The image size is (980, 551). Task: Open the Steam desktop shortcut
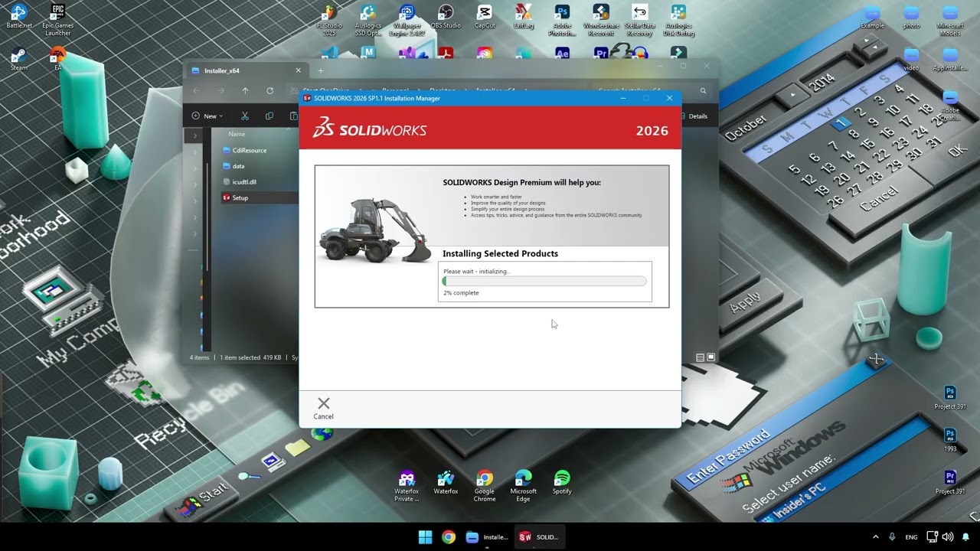[18, 59]
